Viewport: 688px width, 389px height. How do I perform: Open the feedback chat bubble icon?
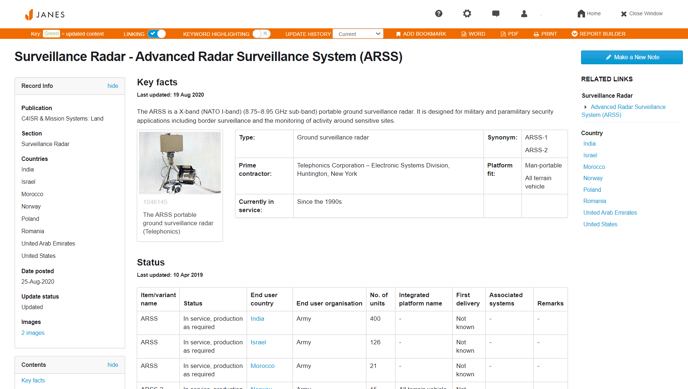(x=495, y=14)
